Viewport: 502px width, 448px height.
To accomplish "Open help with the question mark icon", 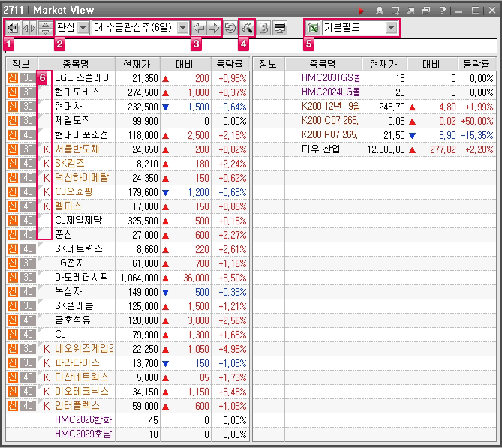I will tap(443, 11).
